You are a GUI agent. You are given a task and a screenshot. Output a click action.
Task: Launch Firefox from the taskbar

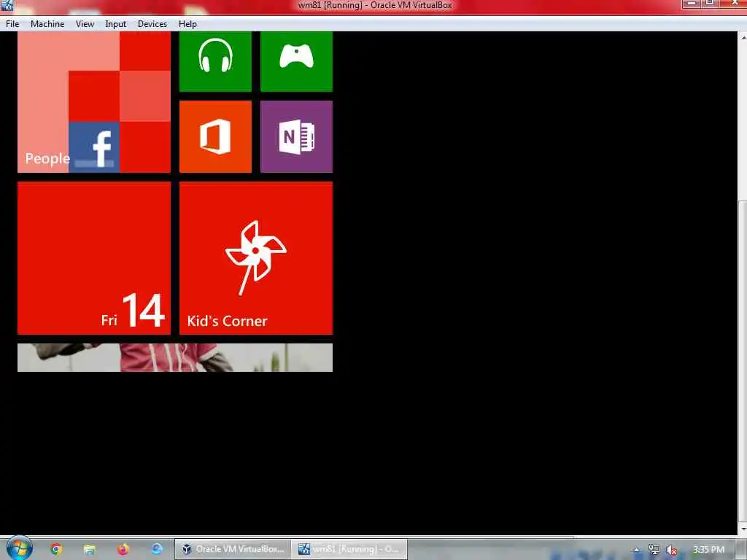click(123, 549)
